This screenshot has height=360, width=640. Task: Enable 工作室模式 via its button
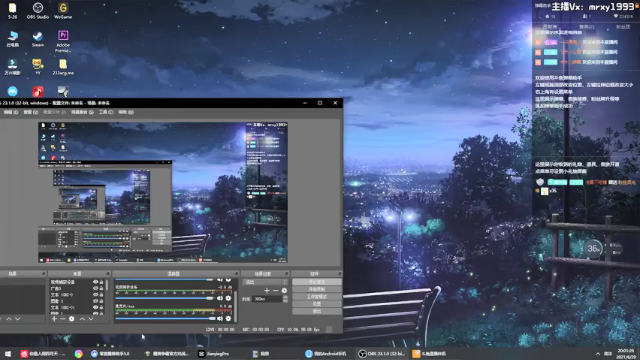point(317,297)
